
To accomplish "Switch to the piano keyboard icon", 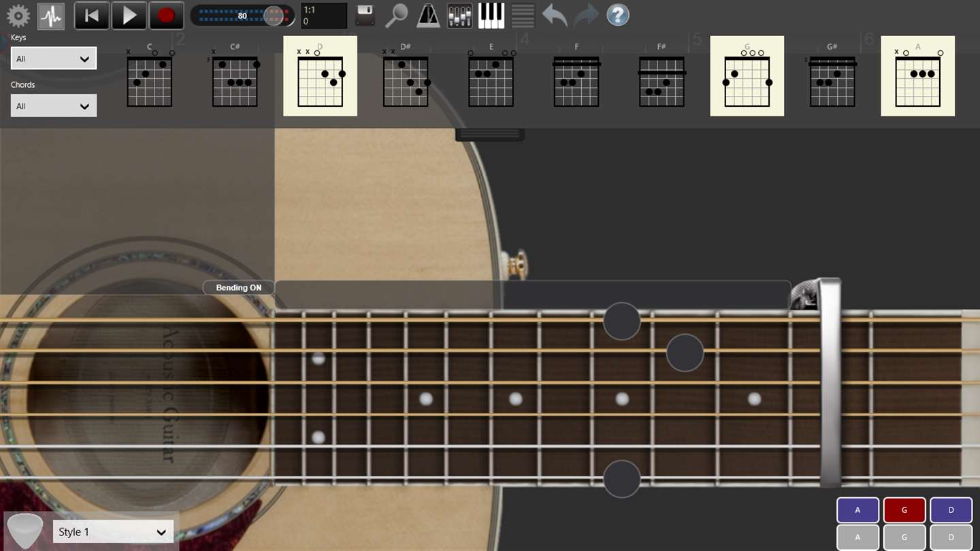I will pyautogui.click(x=491, y=16).
